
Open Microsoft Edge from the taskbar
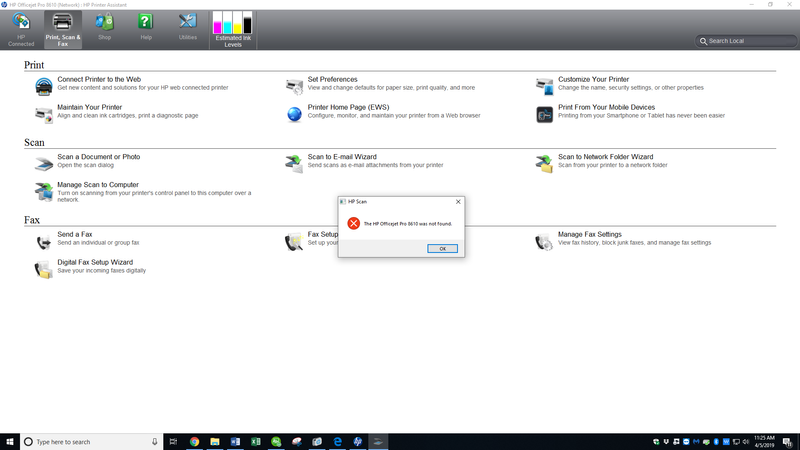click(337, 442)
